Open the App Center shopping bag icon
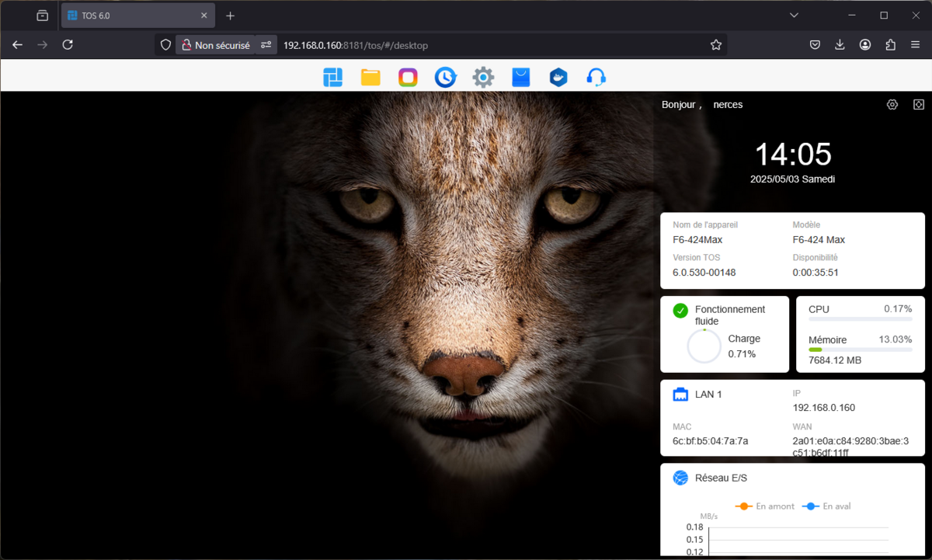Viewport: 932px width, 560px height. 520,77
